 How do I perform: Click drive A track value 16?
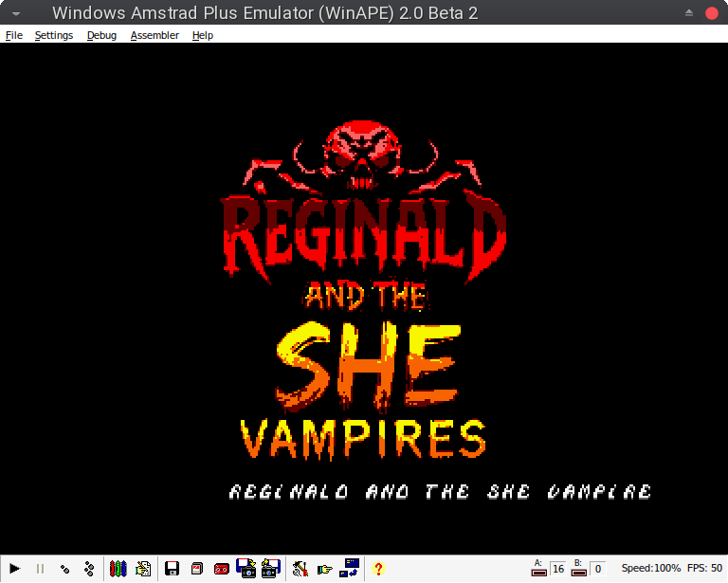[558, 569]
